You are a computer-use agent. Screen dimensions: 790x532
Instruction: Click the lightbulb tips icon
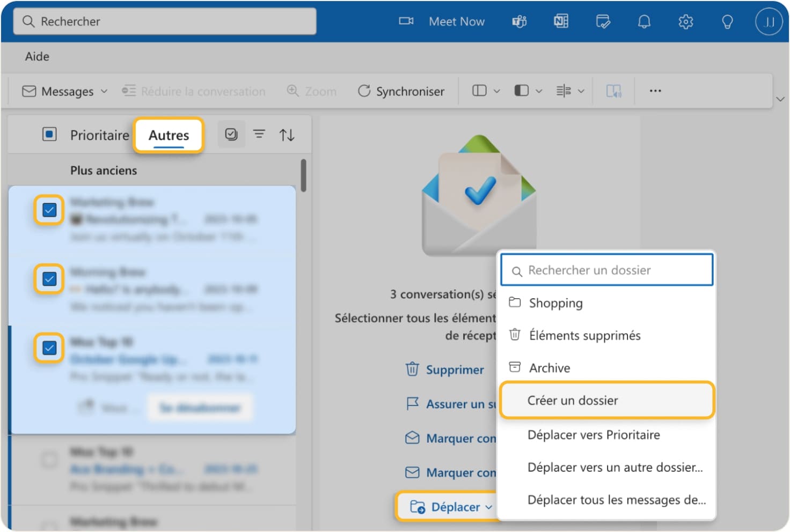[727, 21]
